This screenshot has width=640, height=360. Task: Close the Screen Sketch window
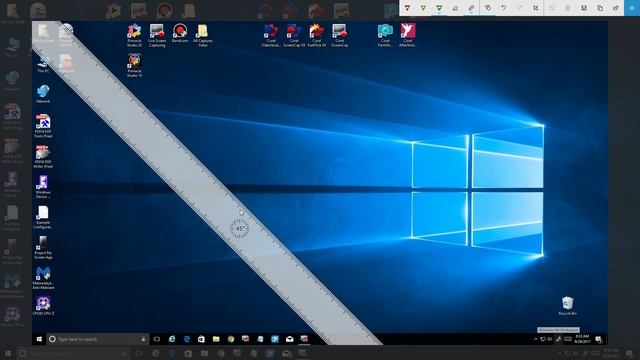(x=632, y=8)
